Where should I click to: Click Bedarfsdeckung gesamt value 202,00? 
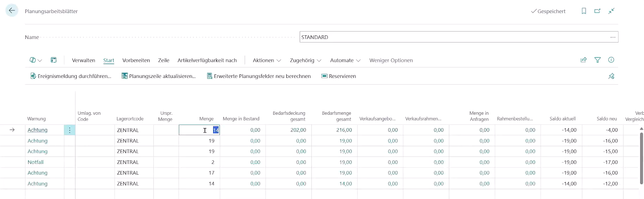(x=298, y=130)
